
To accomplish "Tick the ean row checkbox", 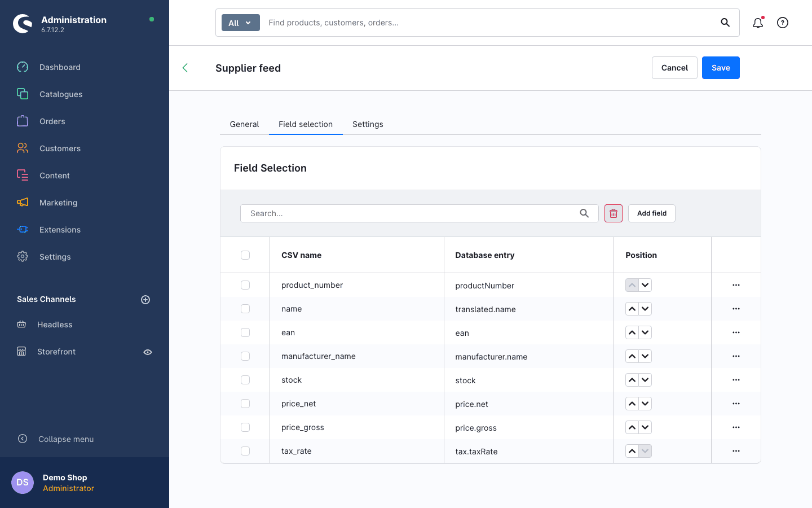I will point(245,332).
